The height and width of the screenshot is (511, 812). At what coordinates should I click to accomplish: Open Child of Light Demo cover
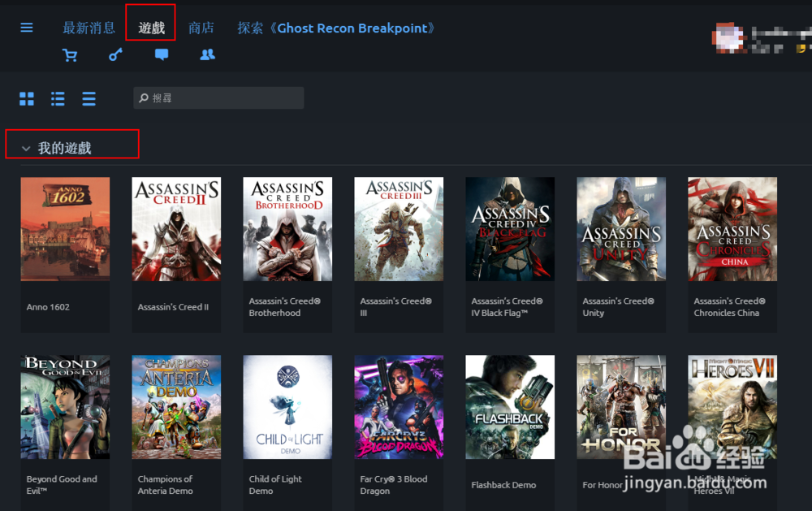point(287,407)
